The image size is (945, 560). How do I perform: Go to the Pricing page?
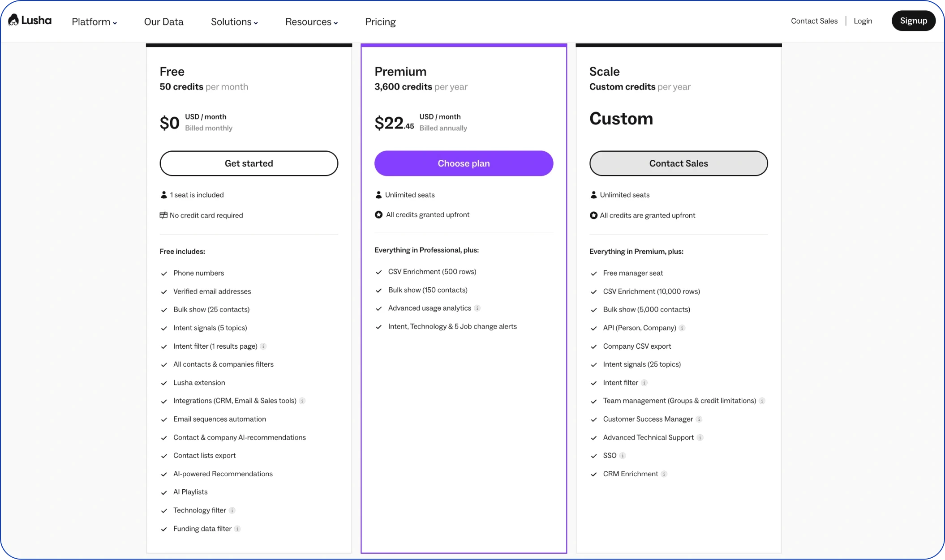click(380, 21)
